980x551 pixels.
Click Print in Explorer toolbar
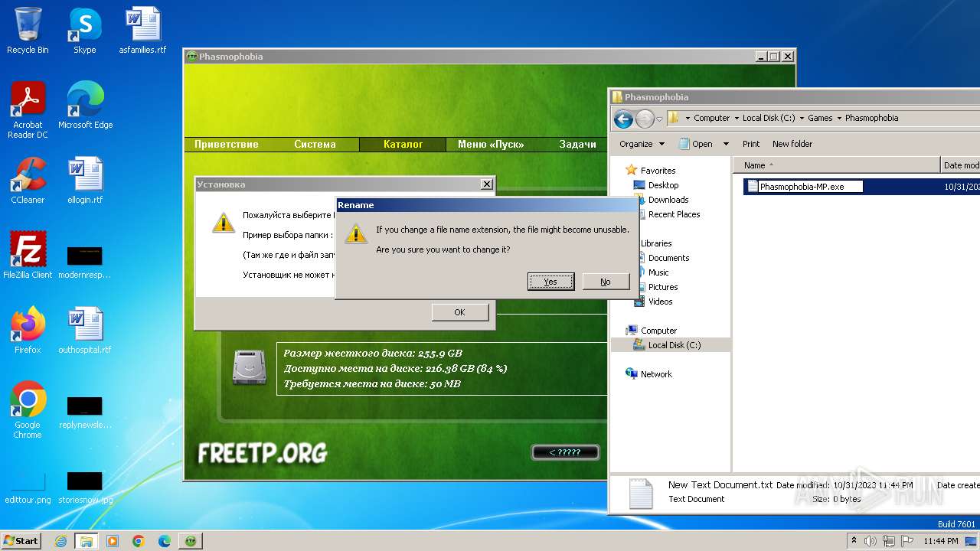pyautogui.click(x=751, y=144)
